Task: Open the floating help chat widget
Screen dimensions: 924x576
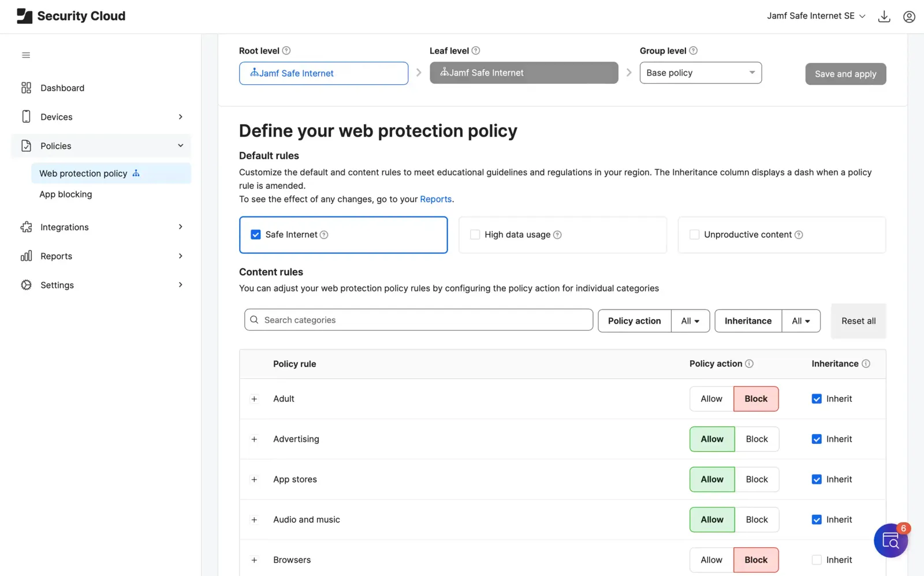Action: pyautogui.click(x=890, y=541)
